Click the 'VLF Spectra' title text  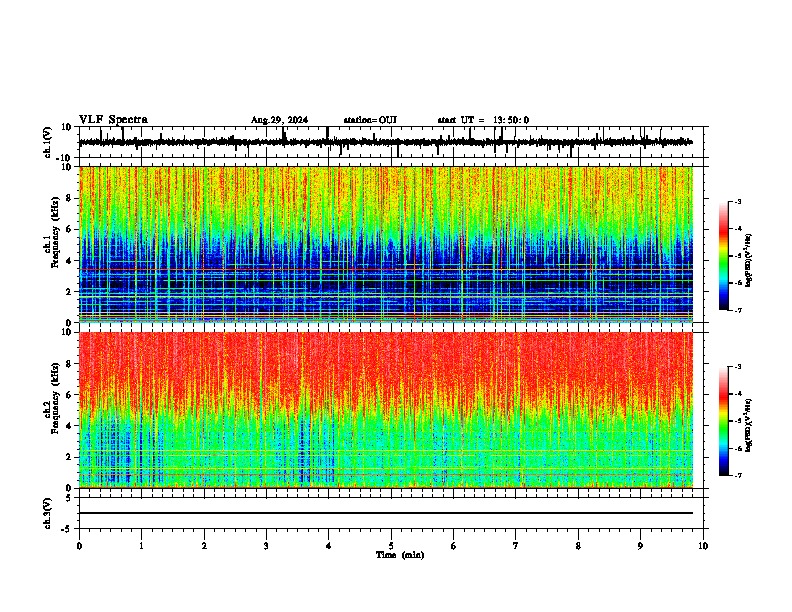point(113,120)
